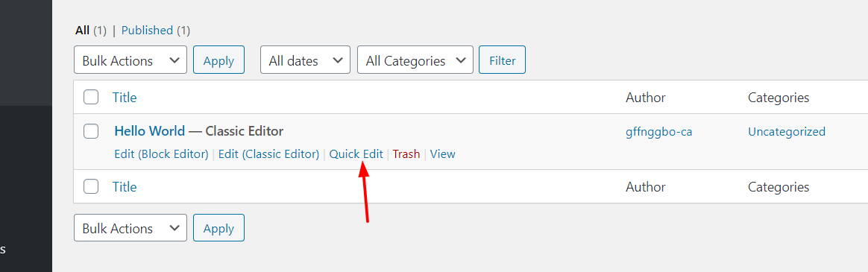The width and height of the screenshot is (868, 272).
Task: Tick the Hello World post checkbox
Action: pyautogui.click(x=91, y=131)
